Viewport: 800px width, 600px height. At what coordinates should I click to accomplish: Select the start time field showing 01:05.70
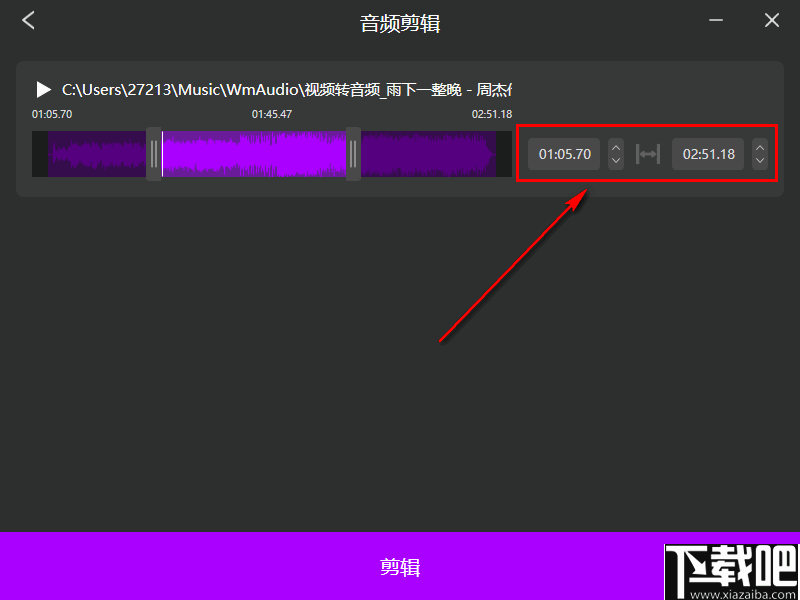[563, 154]
